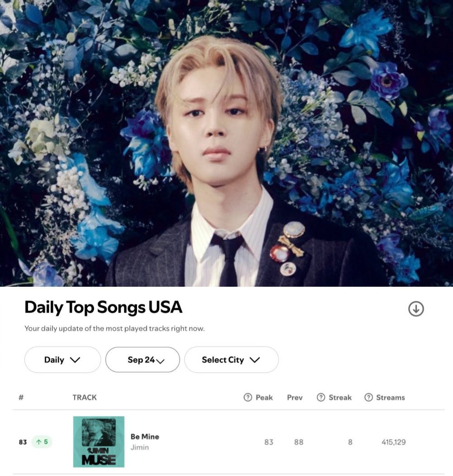
Task: Expand the Select City dropdown
Action: pos(231,360)
